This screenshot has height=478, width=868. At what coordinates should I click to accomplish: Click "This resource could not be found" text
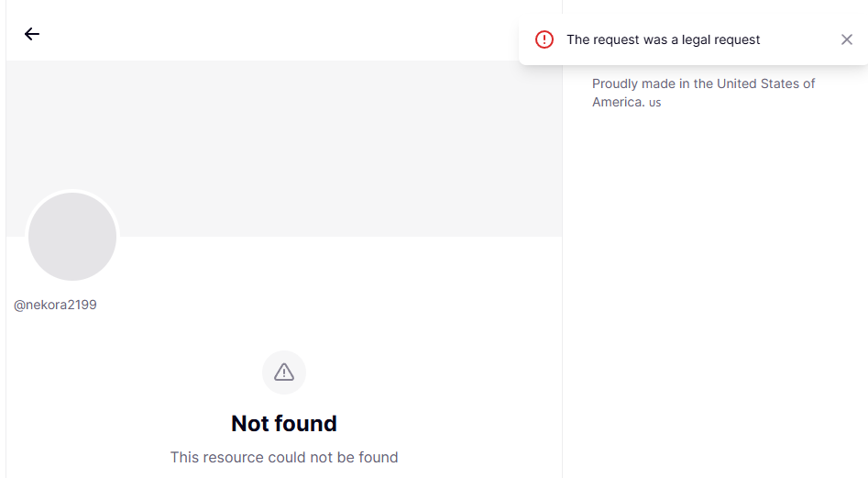(x=284, y=457)
